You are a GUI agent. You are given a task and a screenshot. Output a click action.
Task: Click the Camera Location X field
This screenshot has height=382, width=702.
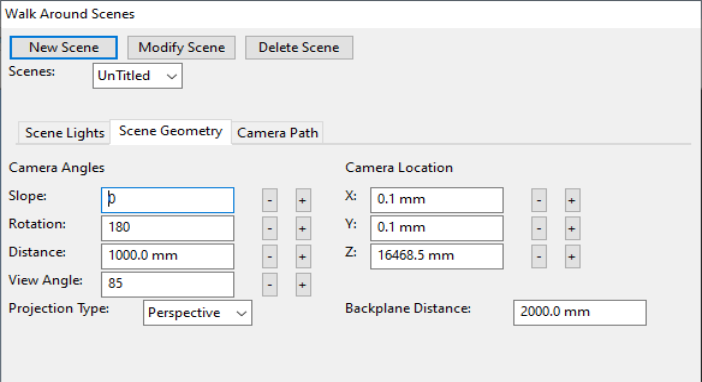pos(437,200)
